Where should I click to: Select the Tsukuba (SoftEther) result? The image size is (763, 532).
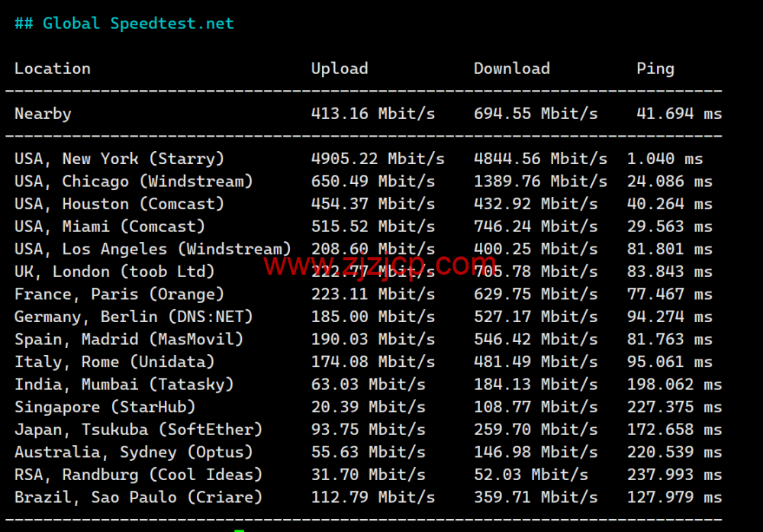coord(137,429)
